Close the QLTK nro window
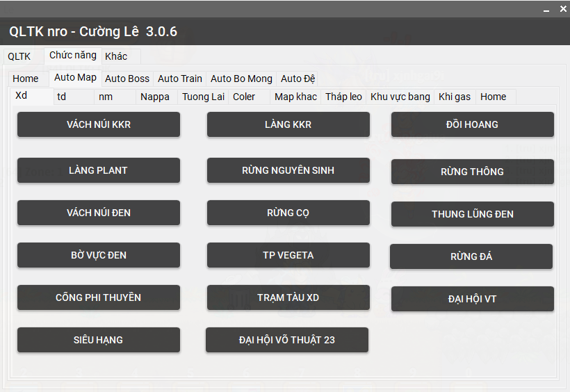The image size is (570, 392). pos(563,9)
